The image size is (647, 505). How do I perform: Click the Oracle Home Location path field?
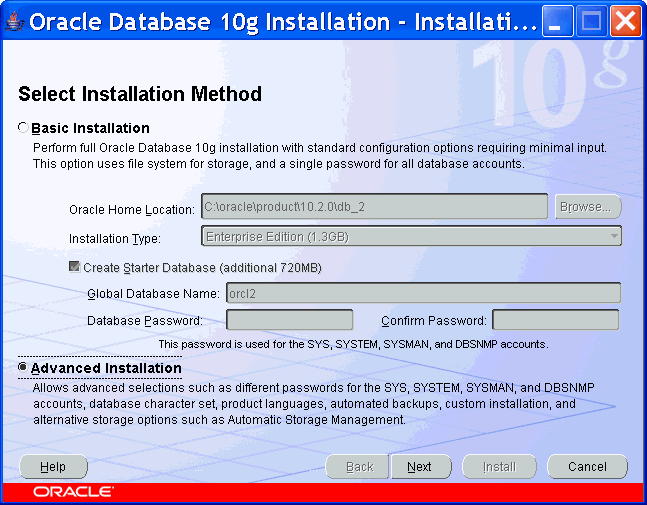[374, 207]
